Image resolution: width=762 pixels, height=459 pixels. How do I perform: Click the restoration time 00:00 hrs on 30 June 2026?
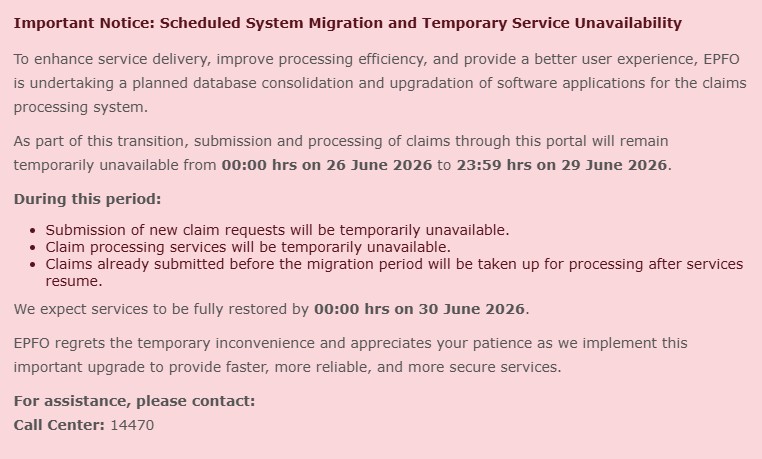click(419, 309)
